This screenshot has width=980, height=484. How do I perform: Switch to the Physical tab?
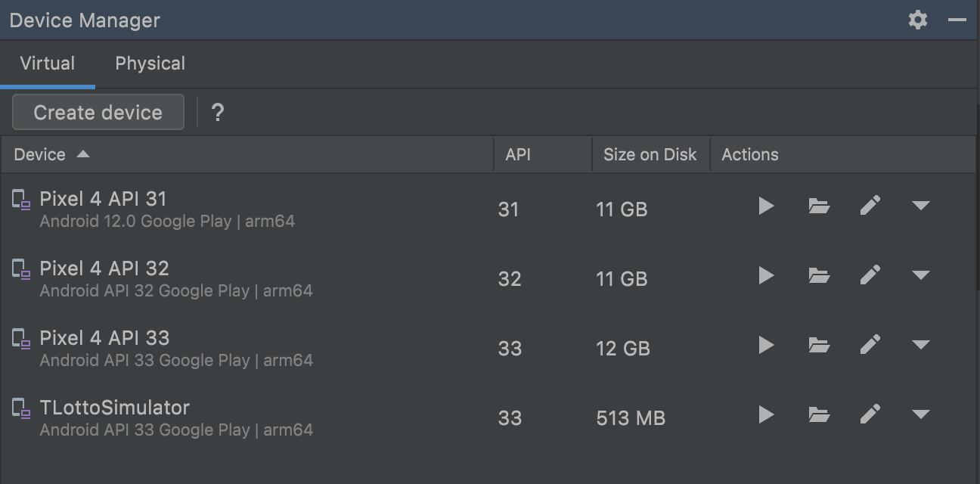(150, 64)
